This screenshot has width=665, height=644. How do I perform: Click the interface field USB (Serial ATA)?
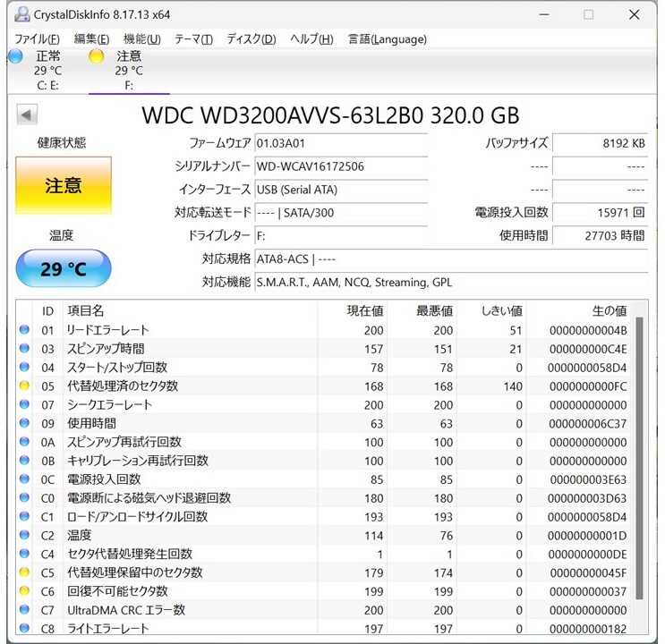tap(341, 190)
